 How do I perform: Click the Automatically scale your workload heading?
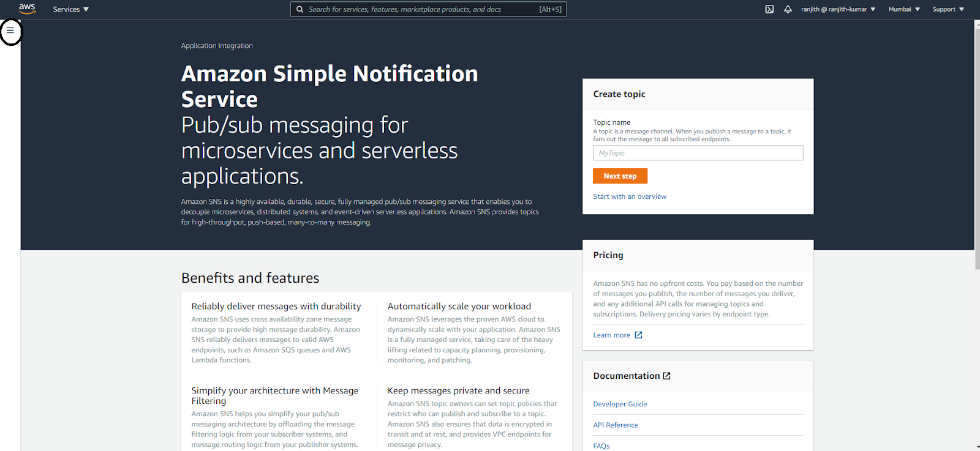click(x=459, y=306)
